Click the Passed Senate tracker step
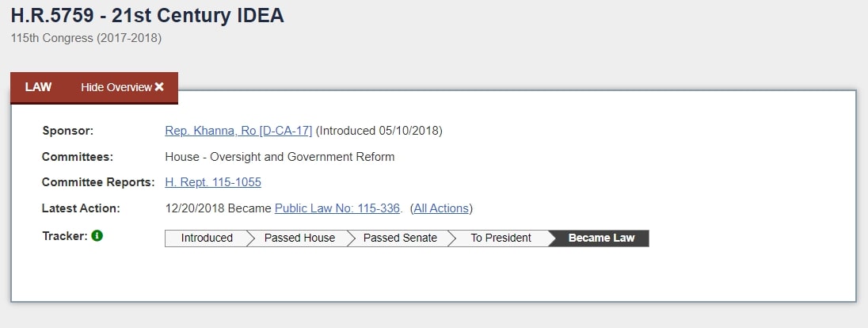 click(400, 238)
